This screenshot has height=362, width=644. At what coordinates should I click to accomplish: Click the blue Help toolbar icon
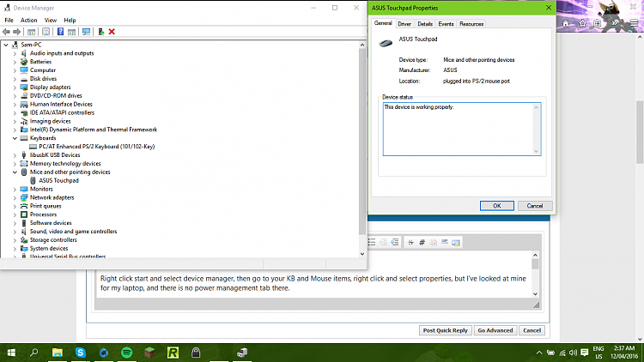(x=60, y=32)
